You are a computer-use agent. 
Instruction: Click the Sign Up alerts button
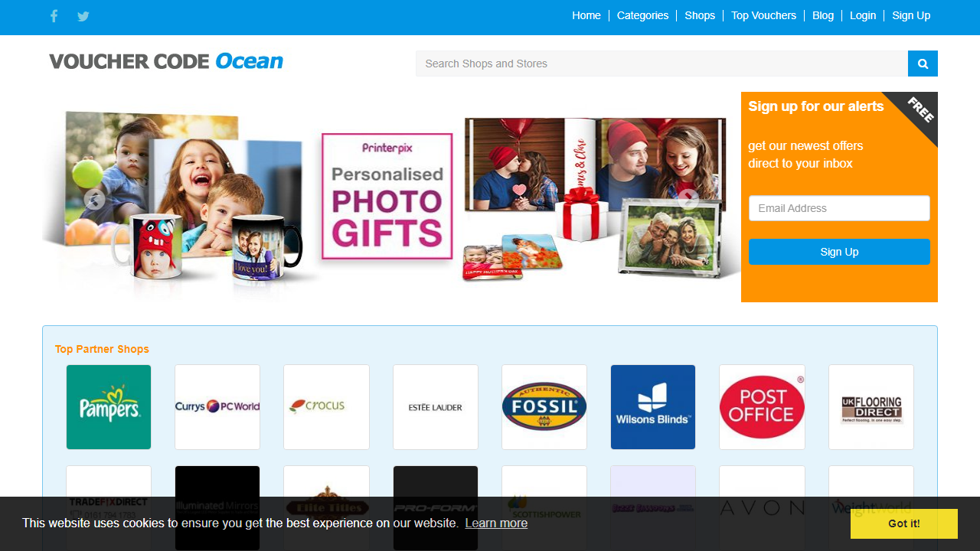[839, 251]
